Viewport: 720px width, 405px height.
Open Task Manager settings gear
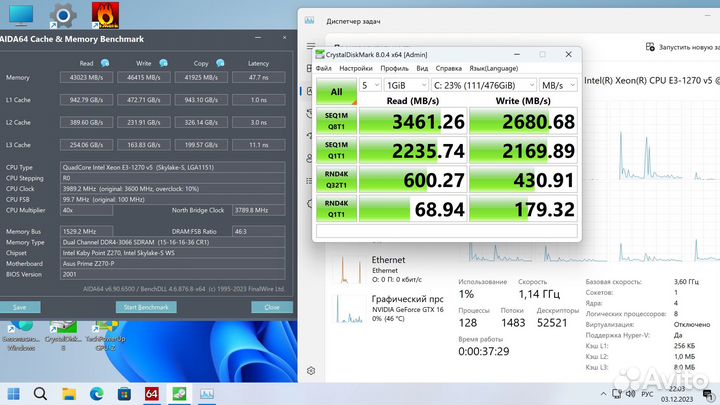point(311,371)
